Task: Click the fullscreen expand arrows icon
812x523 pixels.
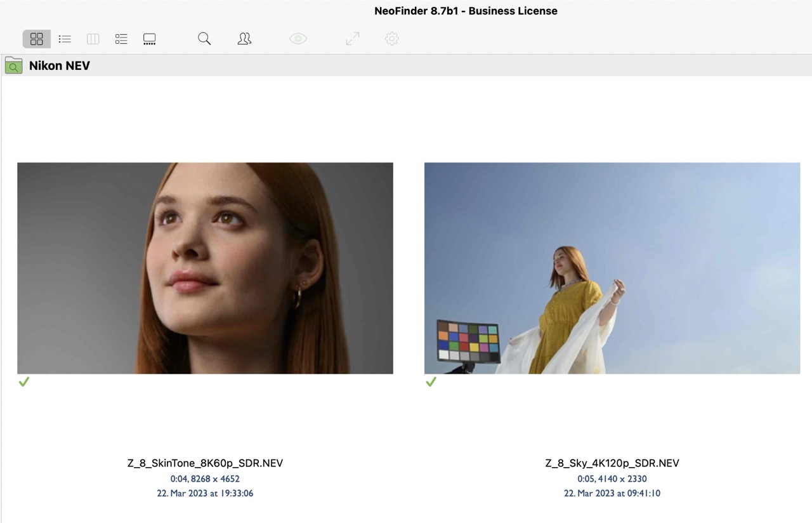Action: pos(353,39)
